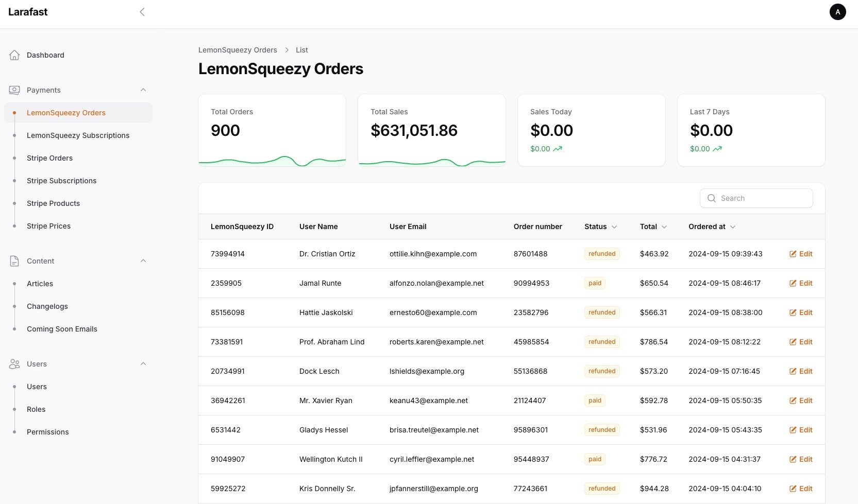Screen dimensions: 858x504
Task: Open Coming Soon Emails
Action: [x=78, y=329]
